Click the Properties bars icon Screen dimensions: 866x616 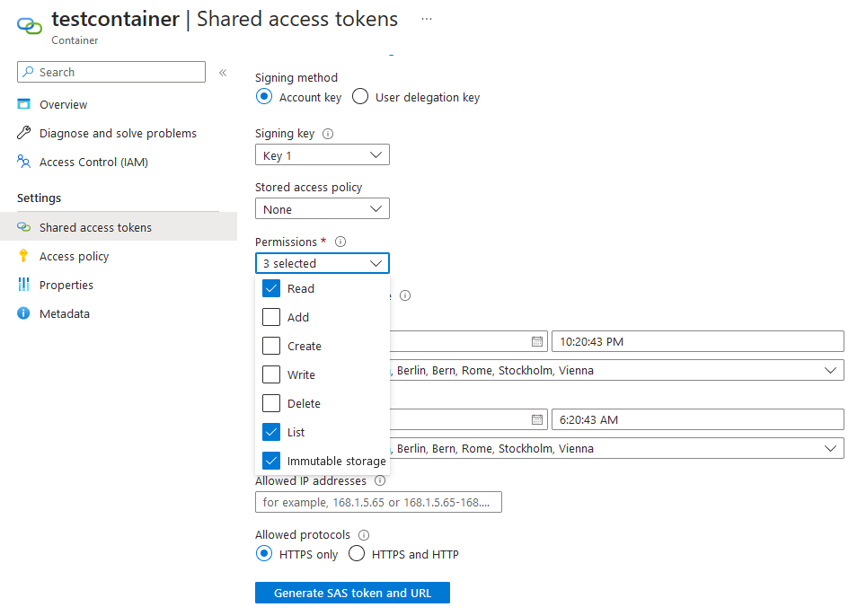click(23, 285)
